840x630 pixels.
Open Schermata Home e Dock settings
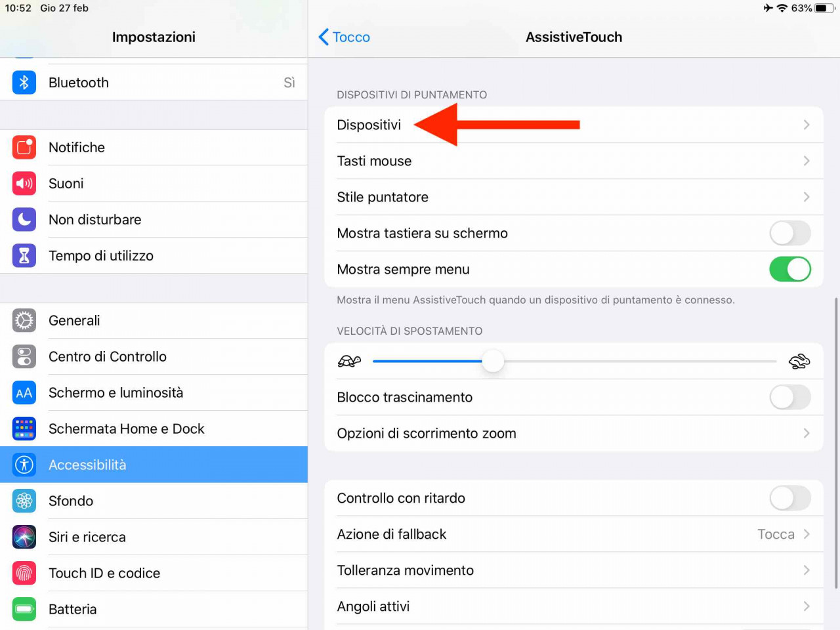click(x=154, y=429)
